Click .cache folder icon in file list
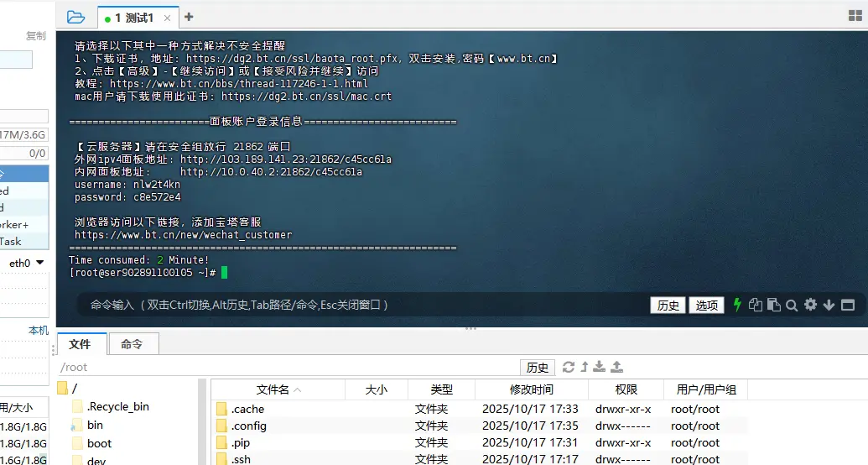Image resolution: width=868 pixels, height=465 pixels. [221, 409]
